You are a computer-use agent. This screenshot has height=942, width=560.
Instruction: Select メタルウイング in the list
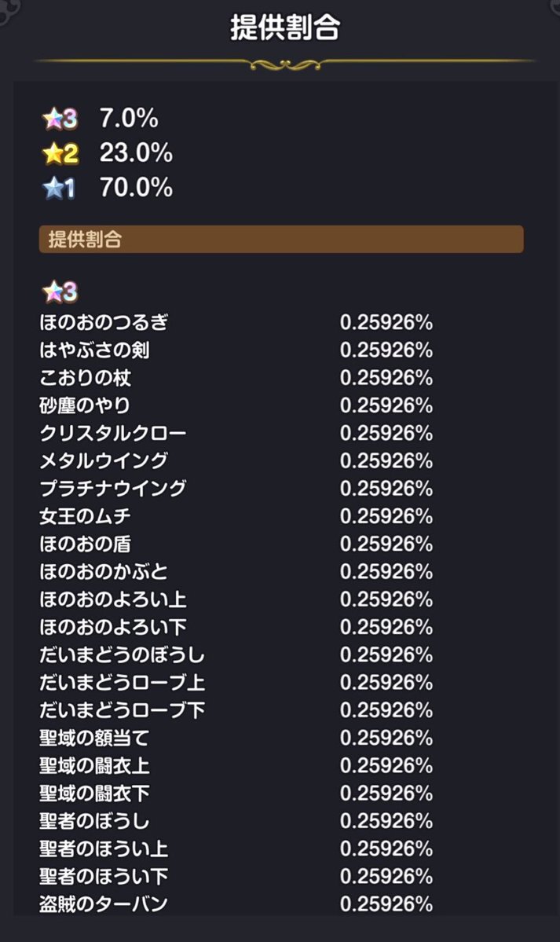click(x=104, y=460)
